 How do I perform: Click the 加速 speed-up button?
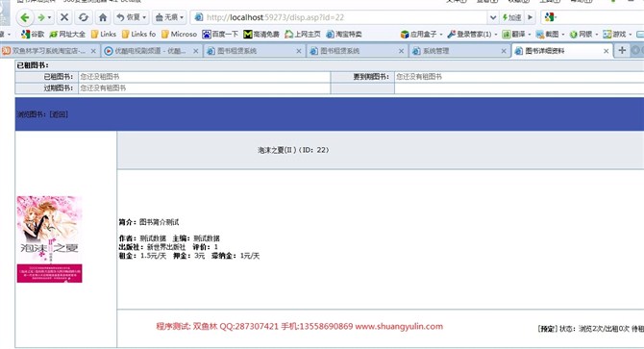pos(511,17)
